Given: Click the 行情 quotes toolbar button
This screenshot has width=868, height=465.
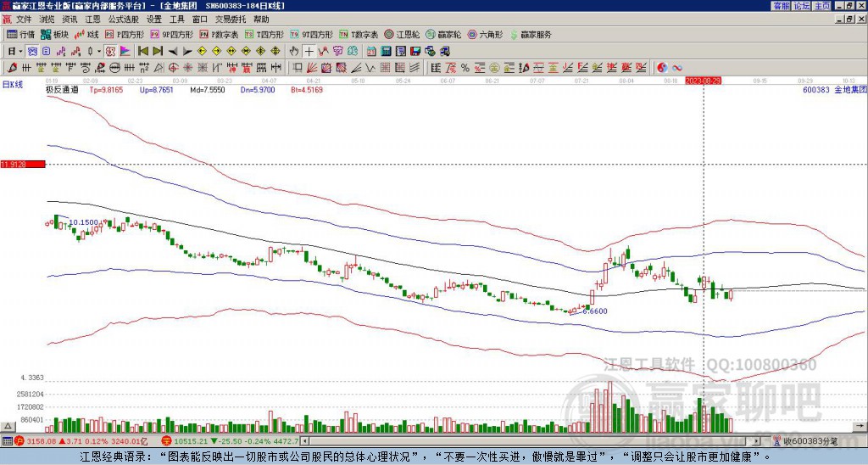Looking at the screenshot, I should (21, 35).
